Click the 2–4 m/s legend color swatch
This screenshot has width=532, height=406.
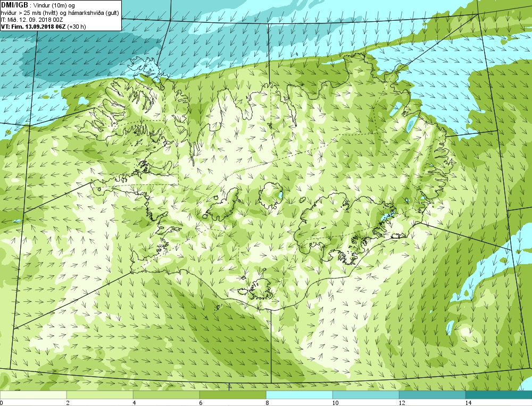coord(100,395)
